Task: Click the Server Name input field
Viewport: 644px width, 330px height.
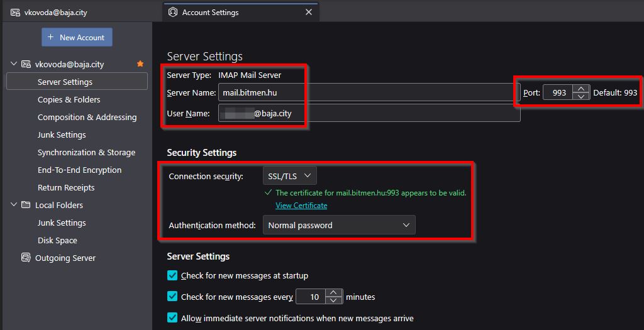Action: [365, 92]
